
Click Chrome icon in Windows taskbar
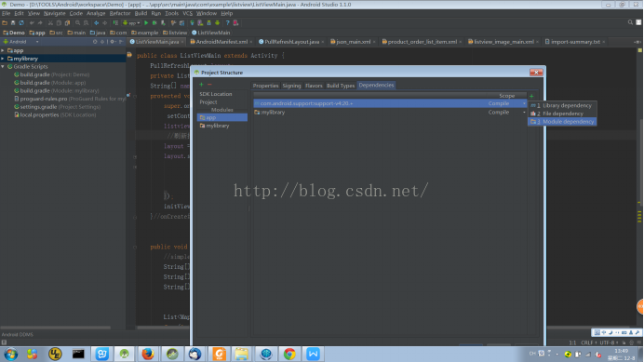point(289,354)
